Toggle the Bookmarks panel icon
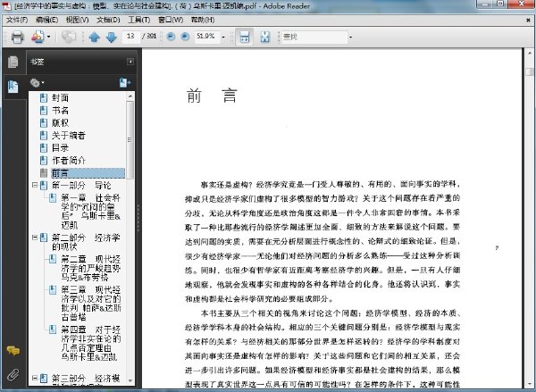The image size is (536, 392). tap(13, 87)
